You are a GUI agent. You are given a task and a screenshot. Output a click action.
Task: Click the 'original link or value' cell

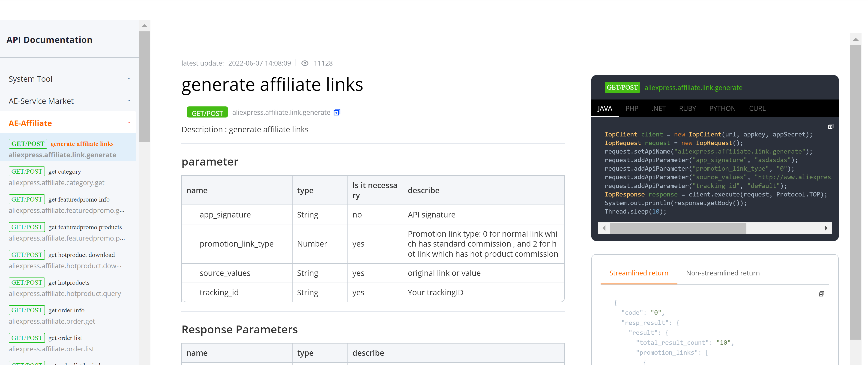coord(484,273)
